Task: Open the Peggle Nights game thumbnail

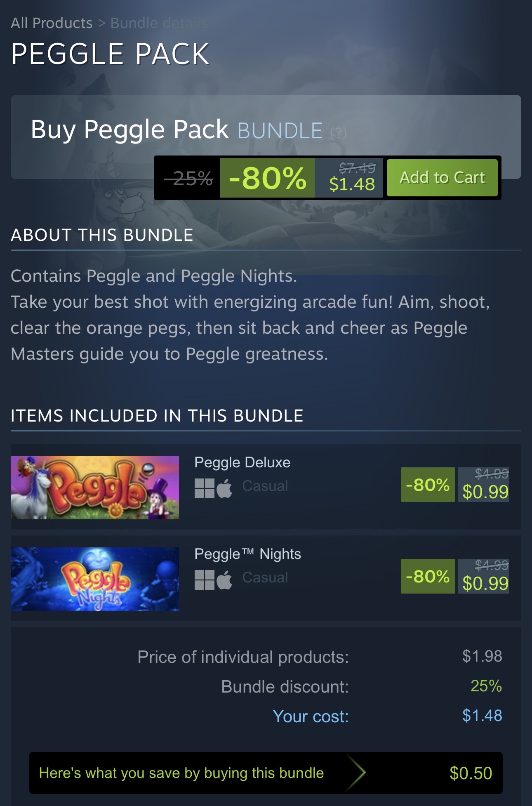Action: pos(95,579)
